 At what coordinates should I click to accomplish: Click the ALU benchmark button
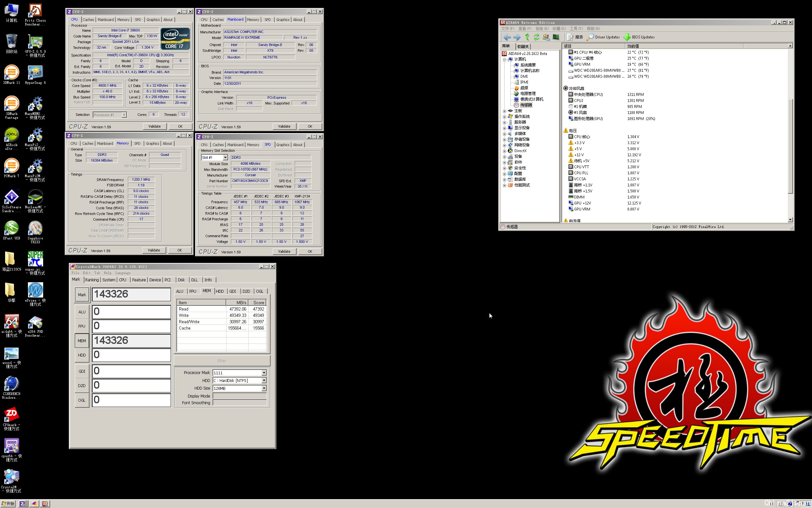point(82,312)
